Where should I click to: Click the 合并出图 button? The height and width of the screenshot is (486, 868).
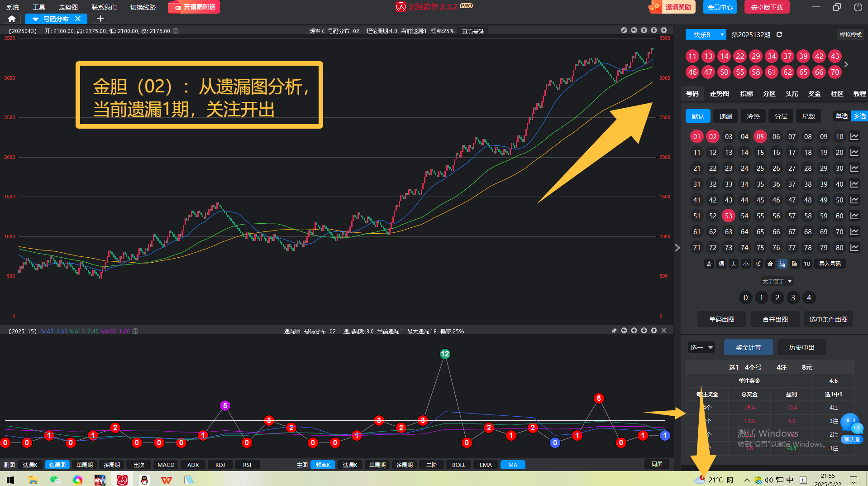tap(775, 319)
